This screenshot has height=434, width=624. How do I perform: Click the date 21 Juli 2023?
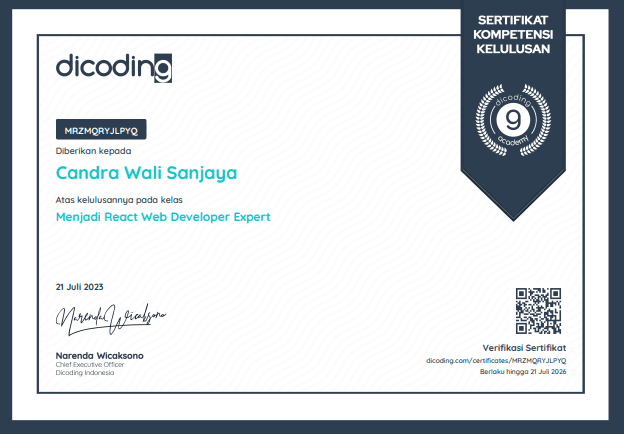coord(80,287)
